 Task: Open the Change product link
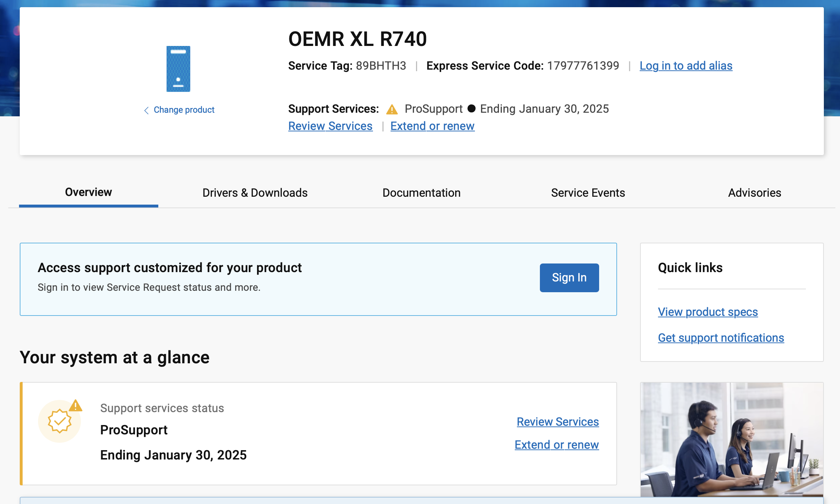(184, 110)
